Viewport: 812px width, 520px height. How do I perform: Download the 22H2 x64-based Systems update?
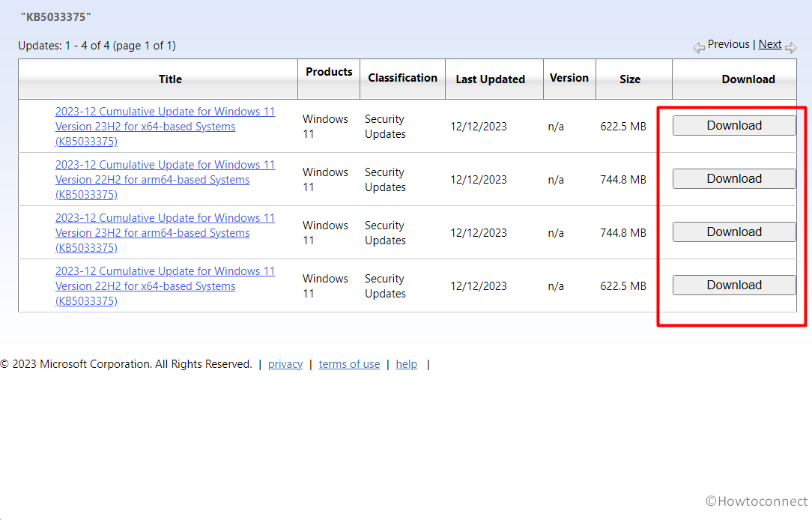point(734,285)
